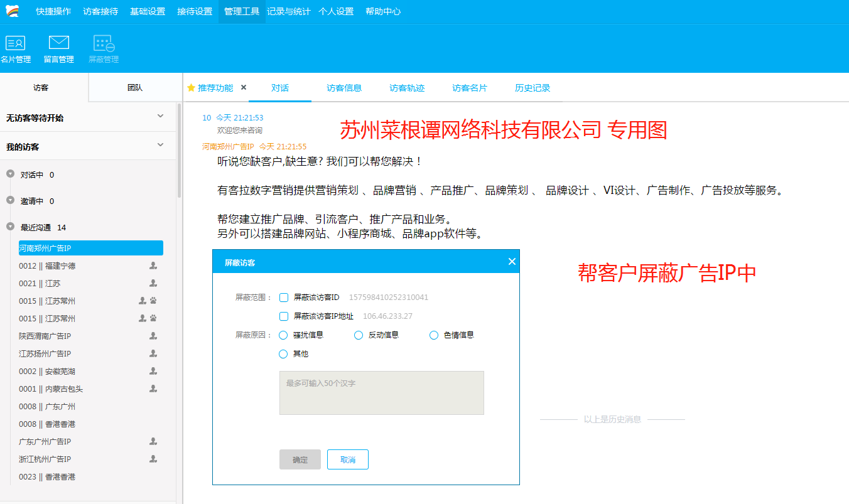
Task: Check 屏蔽该访客IP地址 checkbox
Action: [x=284, y=316]
